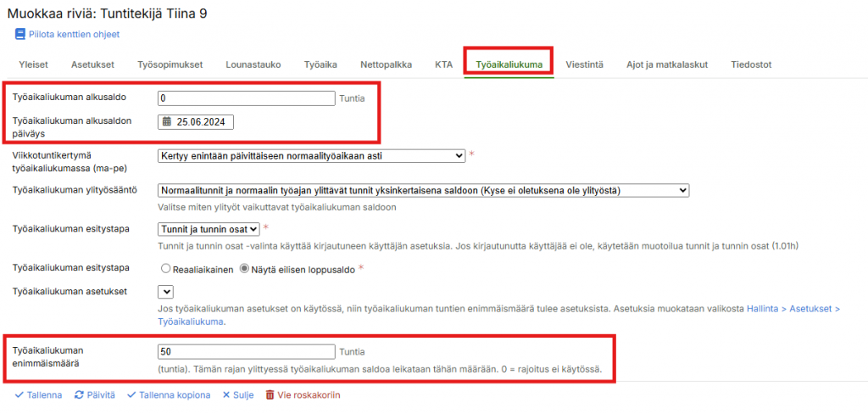Focus the Työaikaliukuman enimmäismäärä field

247,351
